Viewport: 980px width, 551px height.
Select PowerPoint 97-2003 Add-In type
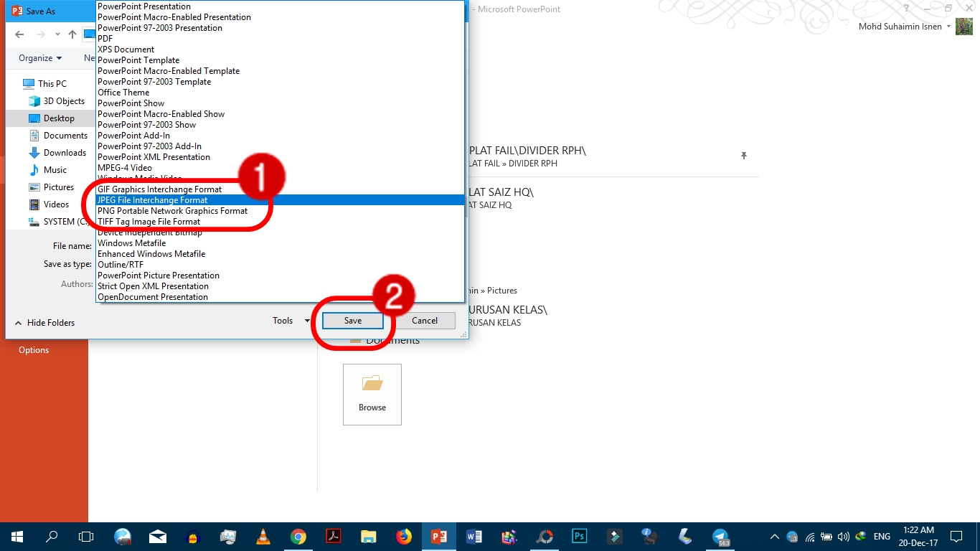coord(281,146)
